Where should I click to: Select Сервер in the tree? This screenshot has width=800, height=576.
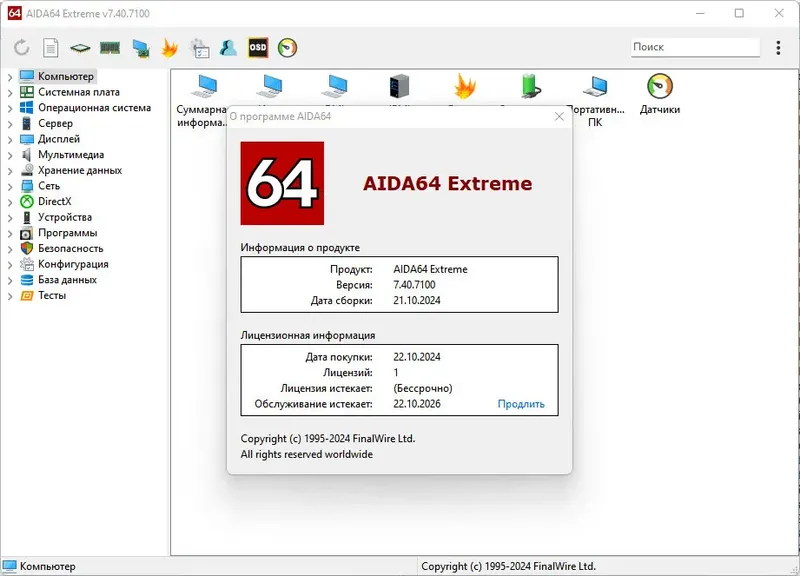pyautogui.click(x=55, y=123)
